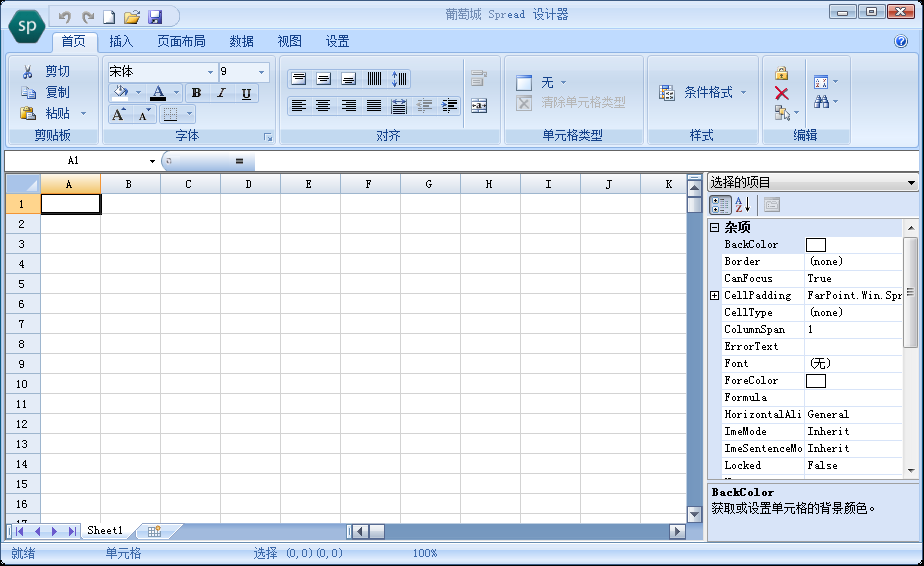The width and height of the screenshot is (924, 566).
Task: Click the binoculars find icon
Action: [821, 102]
